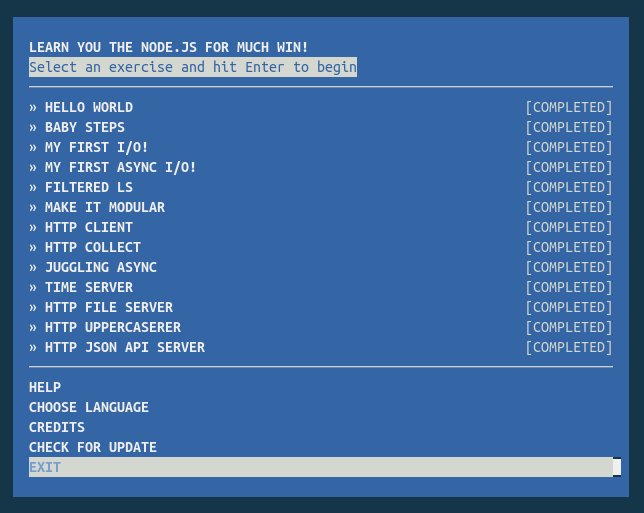Choose the FILTERED LS exercise

pos(321,187)
